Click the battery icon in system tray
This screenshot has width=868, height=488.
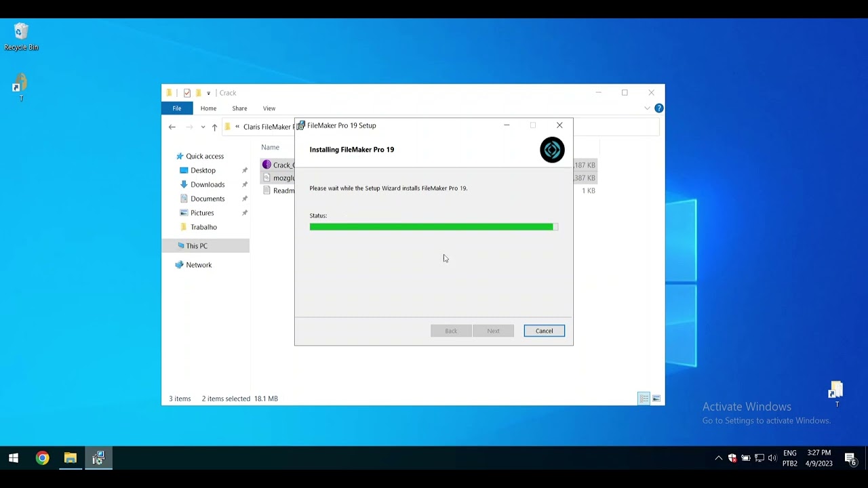pyautogui.click(x=745, y=458)
